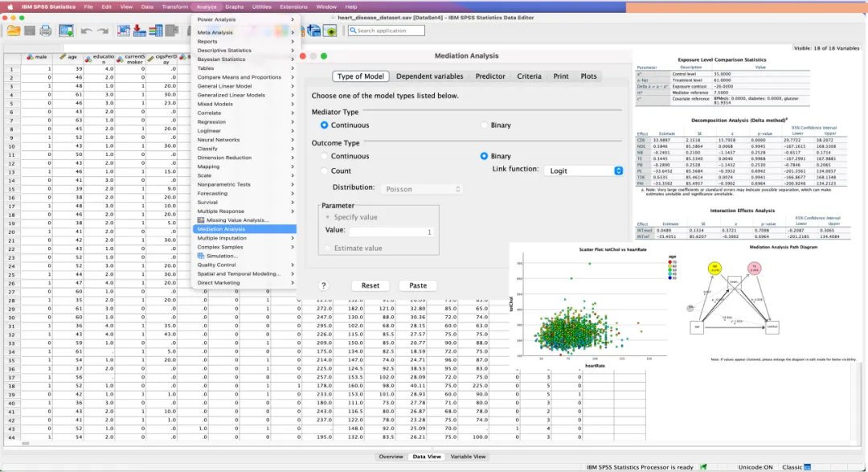Click the Open data document folder icon
This screenshot has width=868, height=472.
click(14, 31)
